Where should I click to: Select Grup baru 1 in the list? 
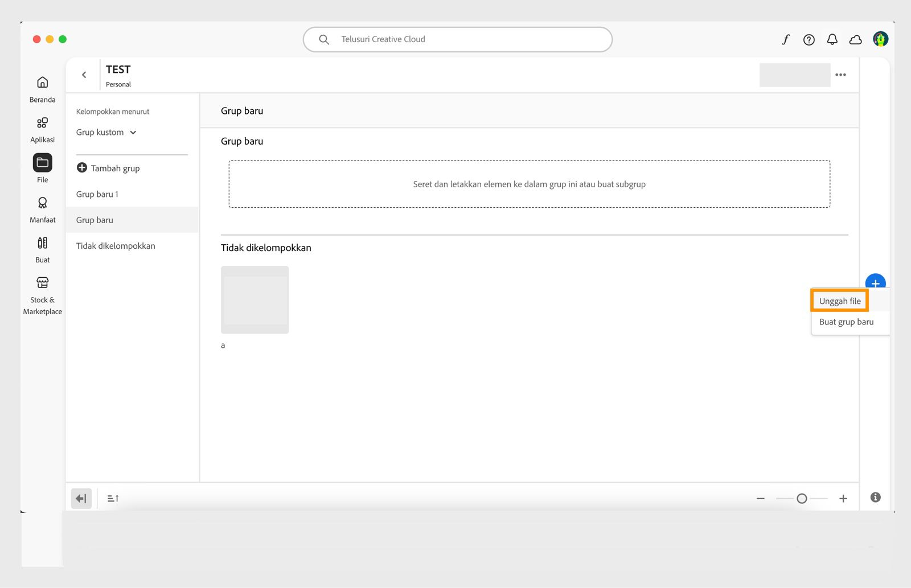click(x=132, y=194)
